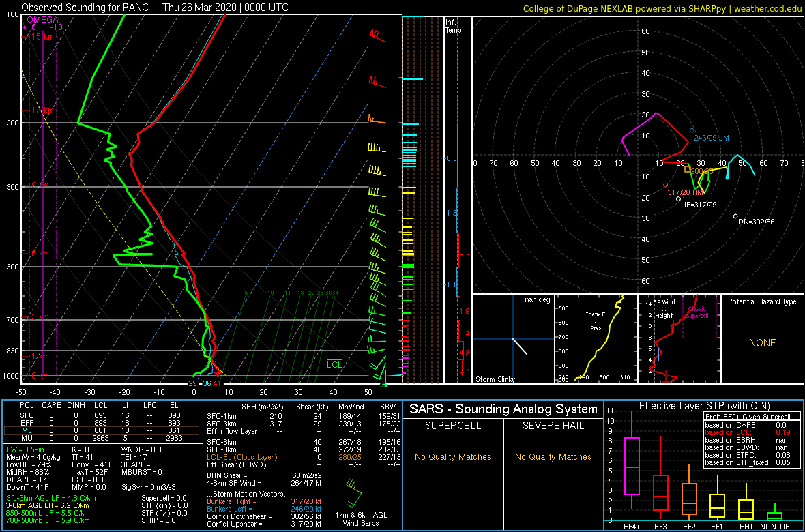Click the 'Inf. Temp.' column header
Screen dimensions: 805x532
[455, 26]
